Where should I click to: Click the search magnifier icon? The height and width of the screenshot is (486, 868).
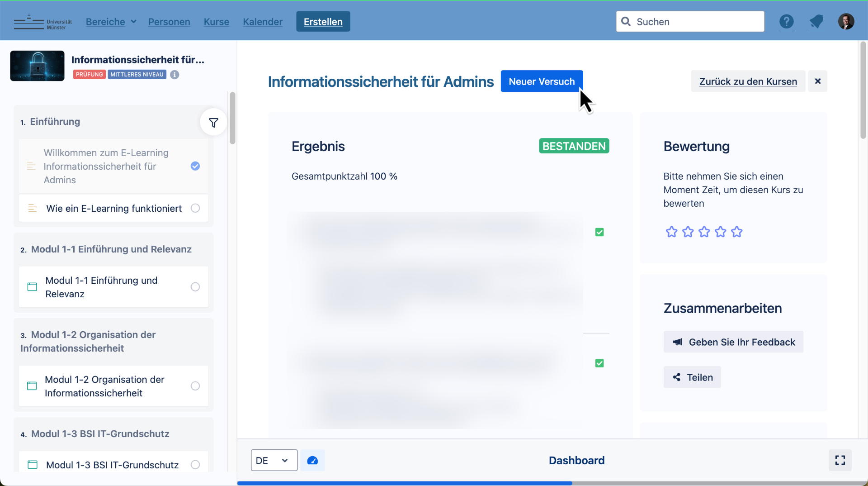coord(626,22)
